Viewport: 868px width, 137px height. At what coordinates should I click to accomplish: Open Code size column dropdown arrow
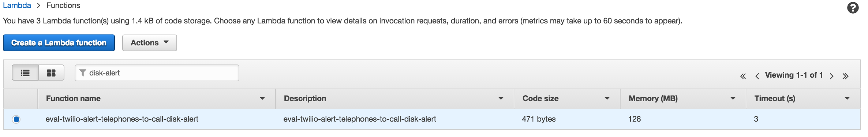click(607, 99)
